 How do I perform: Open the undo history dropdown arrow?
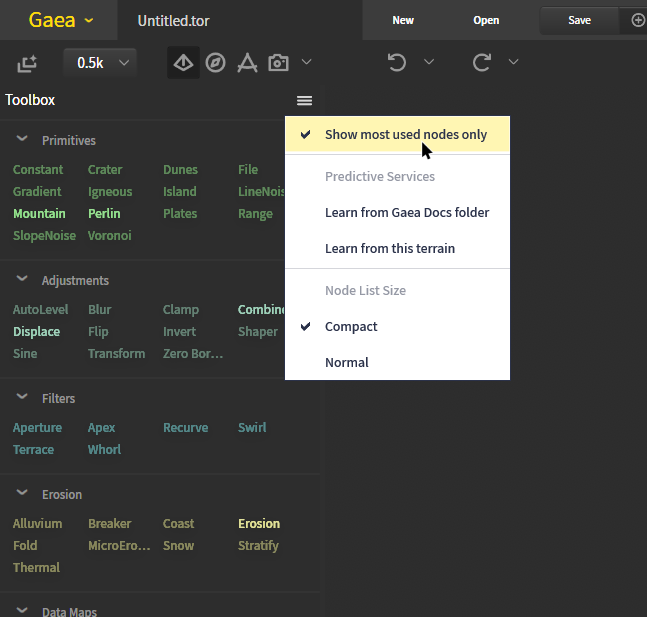pos(429,63)
